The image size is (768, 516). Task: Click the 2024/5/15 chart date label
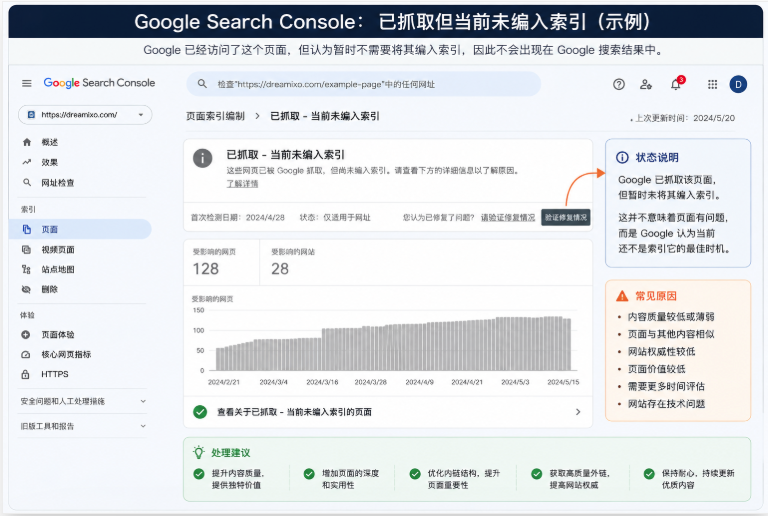point(563,382)
